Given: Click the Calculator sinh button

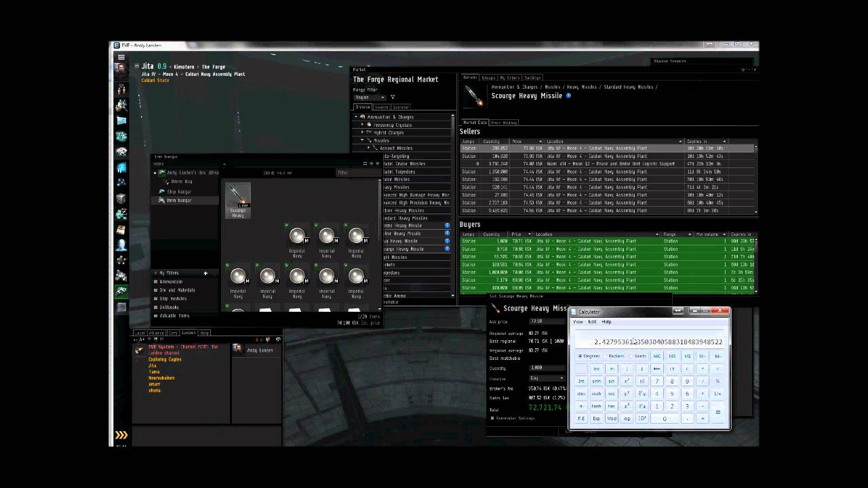Looking at the screenshot, I should [596, 382].
